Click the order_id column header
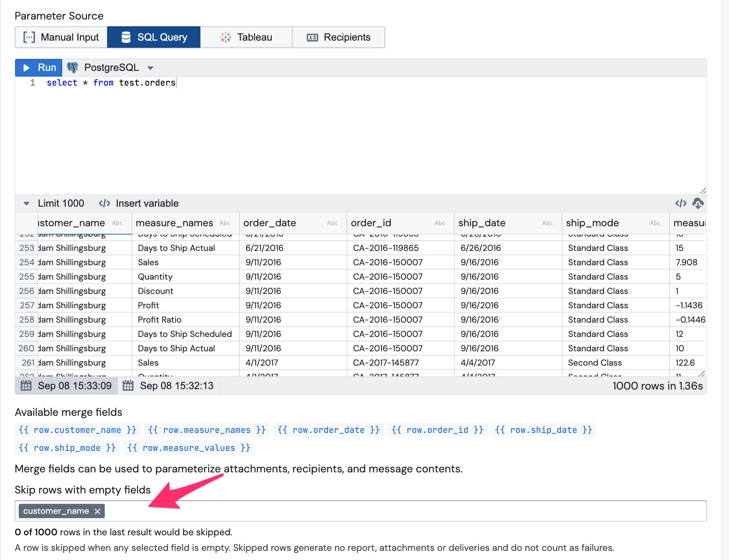Image resolution: width=729 pixels, height=560 pixels. point(401,223)
